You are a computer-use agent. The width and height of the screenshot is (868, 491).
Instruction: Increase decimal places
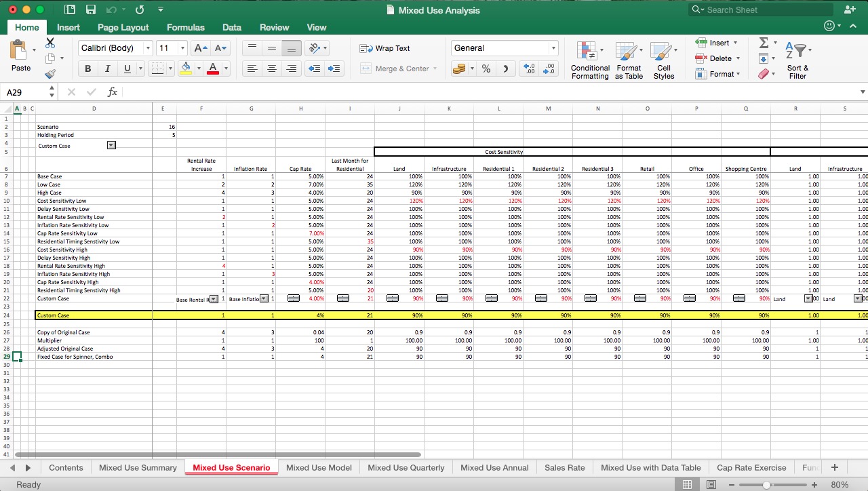click(530, 68)
